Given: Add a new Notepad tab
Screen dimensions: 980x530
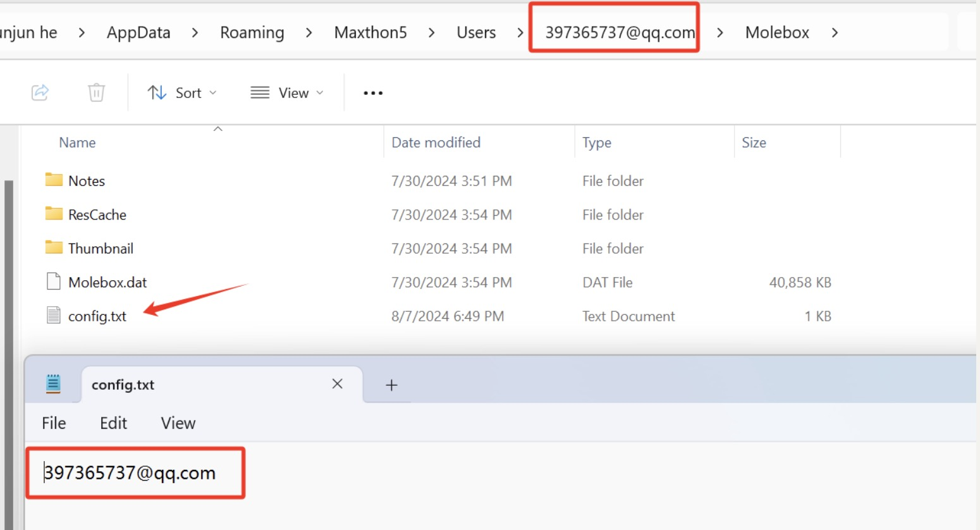Looking at the screenshot, I should coord(391,385).
